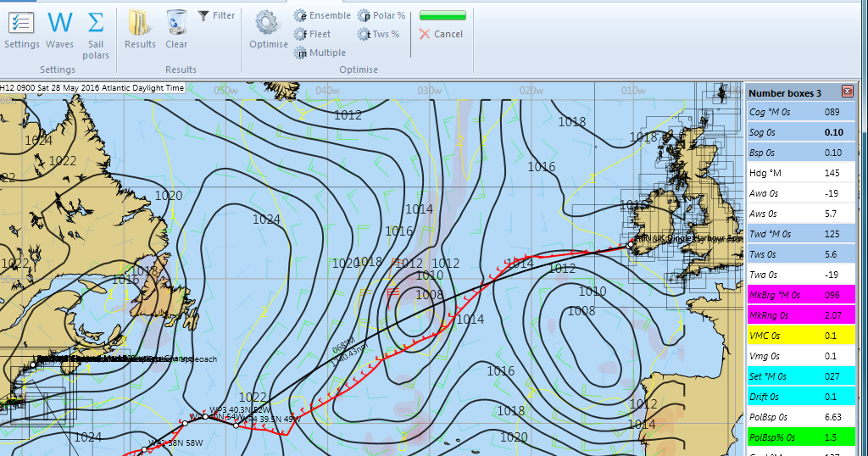Select the yellow VMC 0s number box
The width and height of the screenshot is (868, 456).
pos(800,336)
